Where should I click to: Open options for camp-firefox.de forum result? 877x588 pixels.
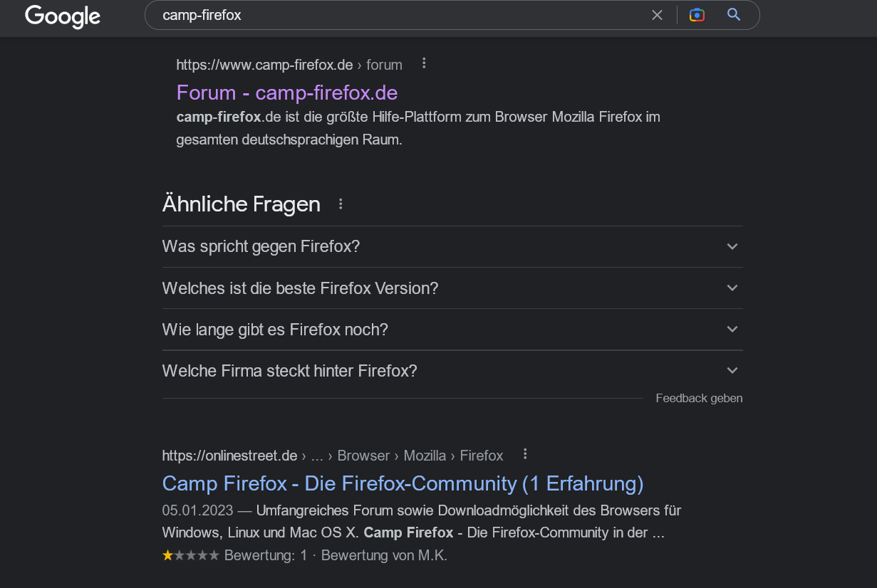click(x=424, y=63)
